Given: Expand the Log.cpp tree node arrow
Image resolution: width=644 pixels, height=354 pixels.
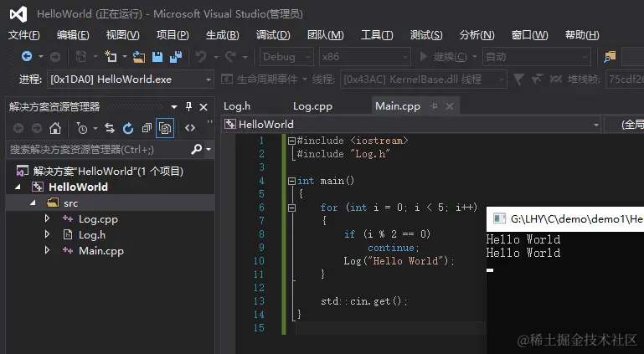Looking at the screenshot, I should coord(47,218).
